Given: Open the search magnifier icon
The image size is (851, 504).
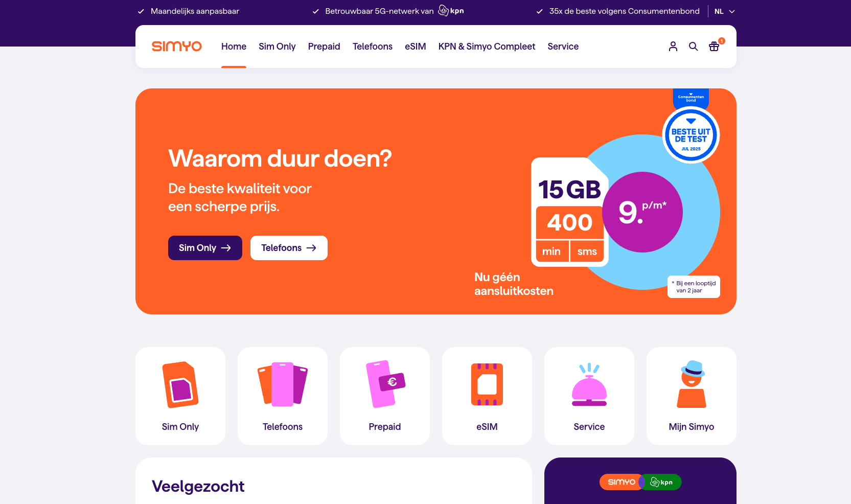Looking at the screenshot, I should [693, 47].
